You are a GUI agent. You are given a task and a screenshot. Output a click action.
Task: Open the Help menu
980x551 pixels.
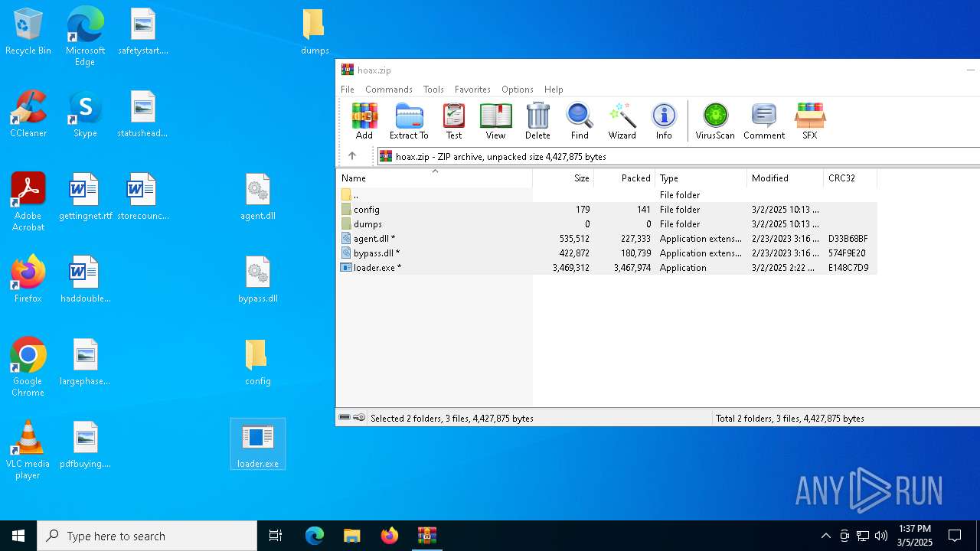pos(554,90)
